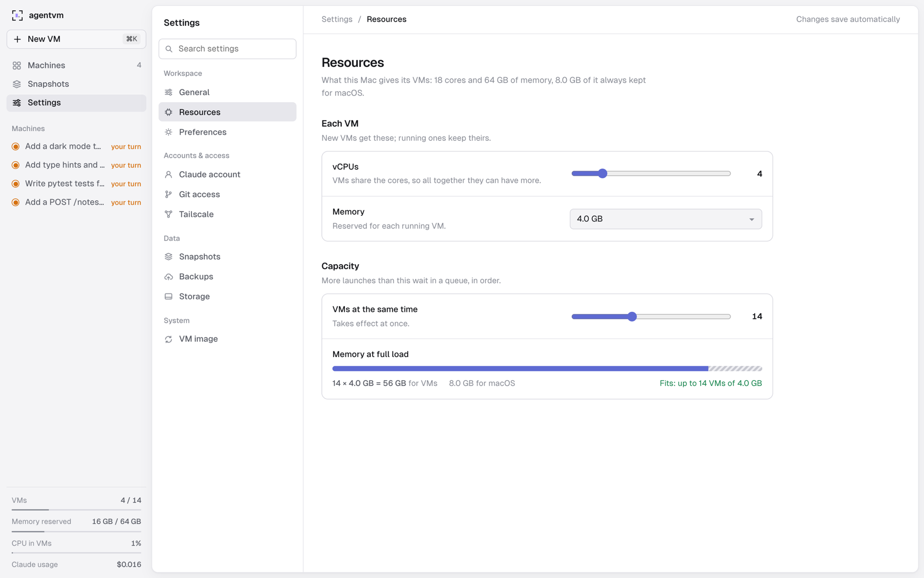924x578 pixels.
Task: Click the '8.0 GB for macOS' text
Action: tap(482, 383)
